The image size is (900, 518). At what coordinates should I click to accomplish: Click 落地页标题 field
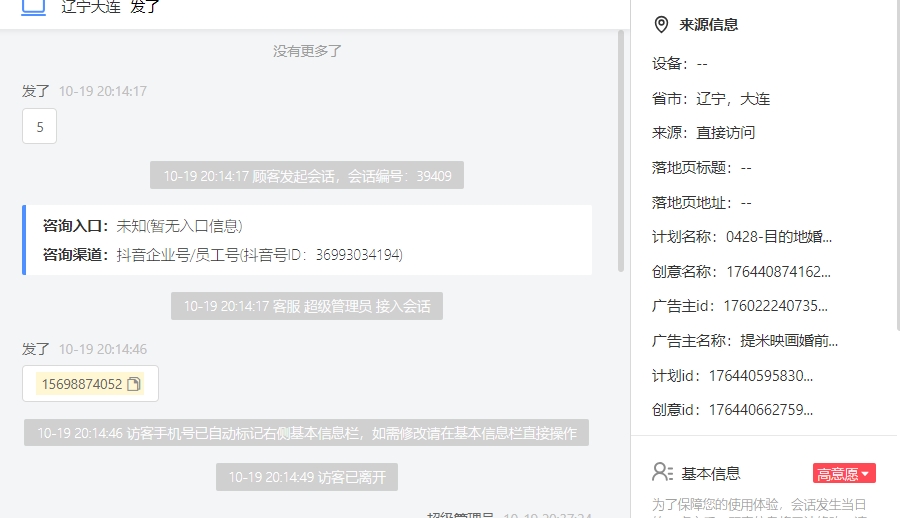(701, 168)
